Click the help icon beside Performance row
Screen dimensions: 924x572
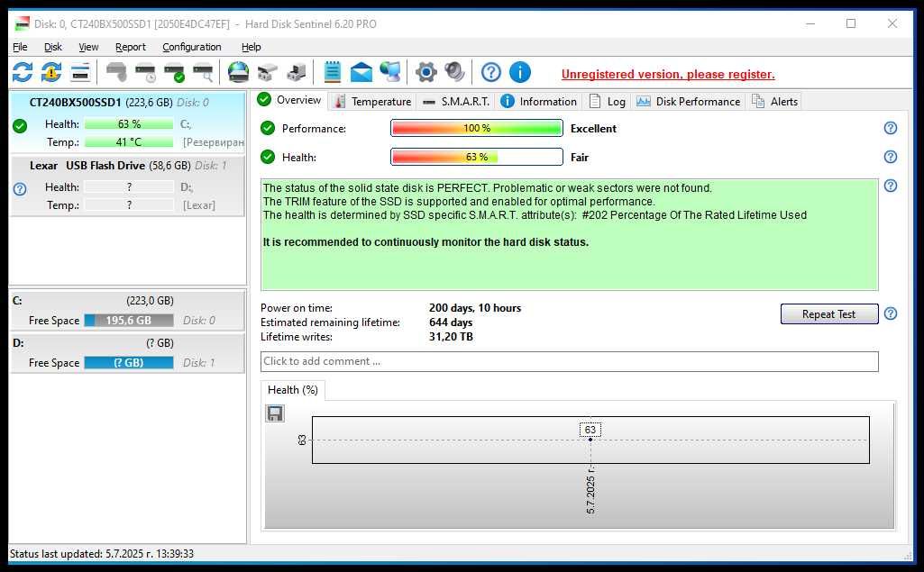[x=891, y=128]
